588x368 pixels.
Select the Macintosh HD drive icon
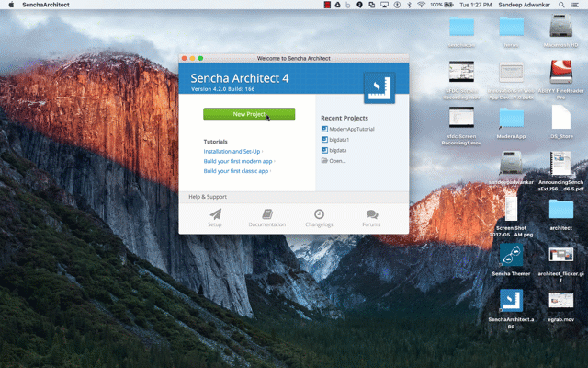[x=561, y=26]
